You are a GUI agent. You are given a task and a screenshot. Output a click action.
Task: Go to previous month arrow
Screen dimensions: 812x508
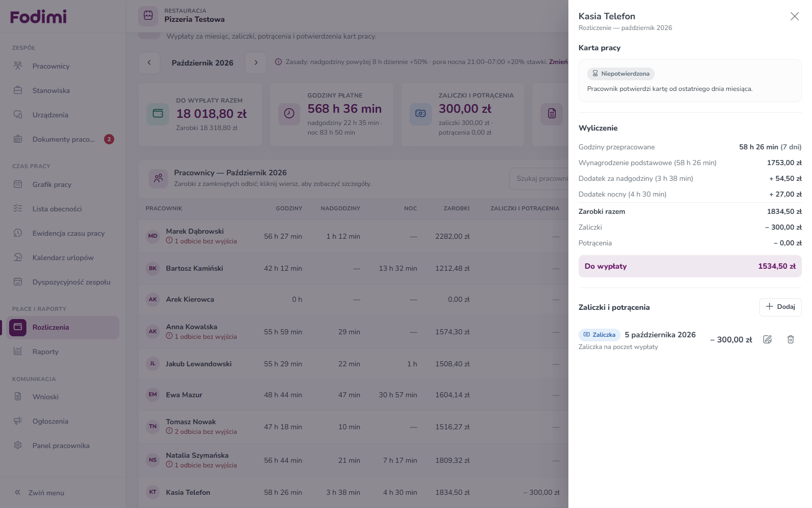(x=149, y=62)
